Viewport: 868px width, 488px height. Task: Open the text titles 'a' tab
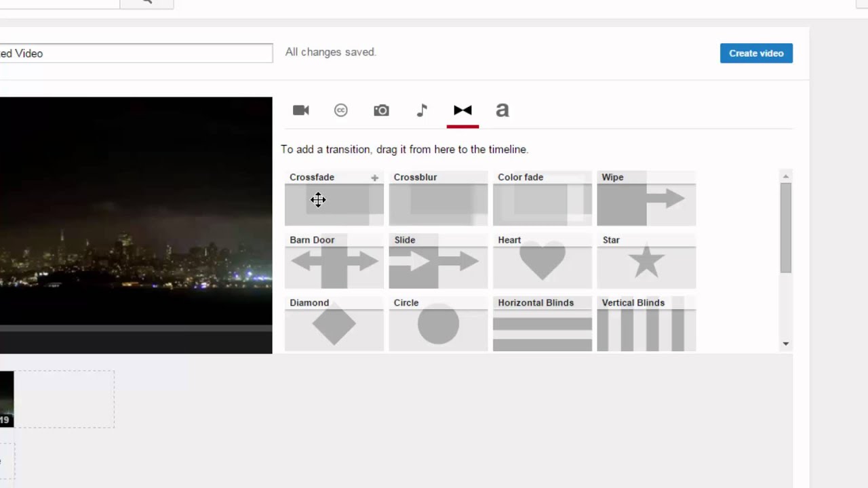pos(502,110)
